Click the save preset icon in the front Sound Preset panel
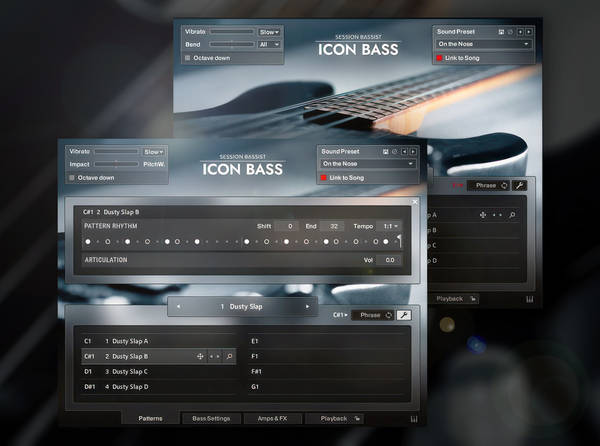This screenshot has width=600, height=446. coord(385,152)
